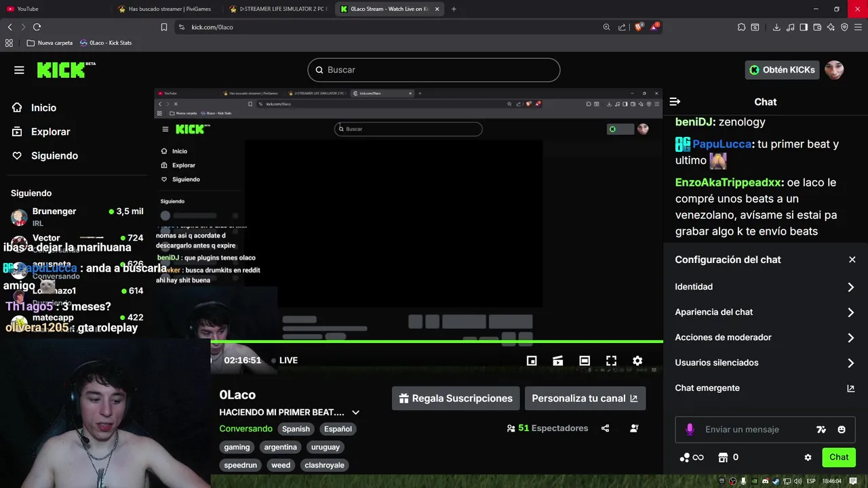Viewport: 868px width, 488px height.
Task: Open chat settings gear icon
Action: pos(808,457)
